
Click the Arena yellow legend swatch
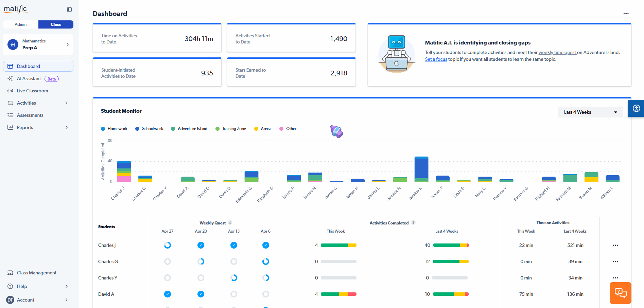pyautogui.click(x=256, y=129)
